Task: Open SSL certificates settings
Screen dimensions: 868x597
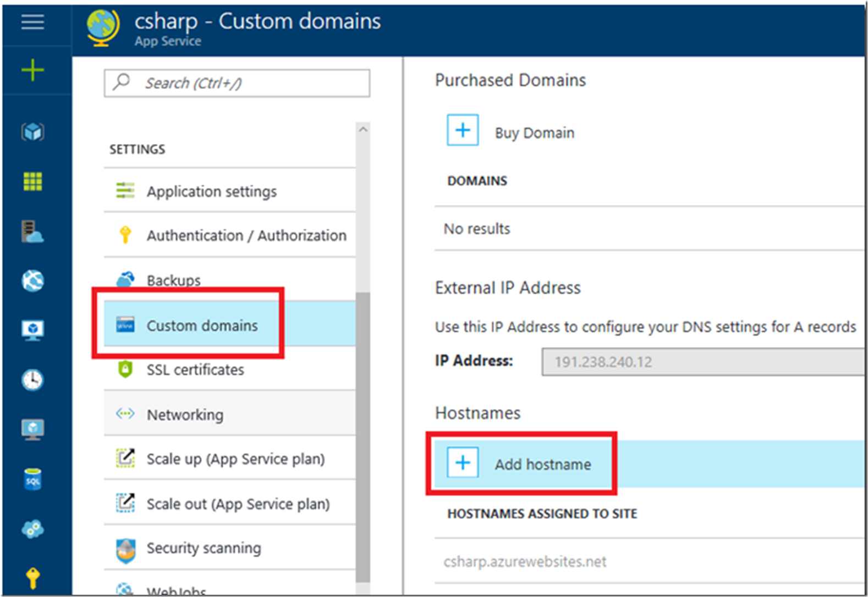Action: pyautogui.click(x=229, y=369)
